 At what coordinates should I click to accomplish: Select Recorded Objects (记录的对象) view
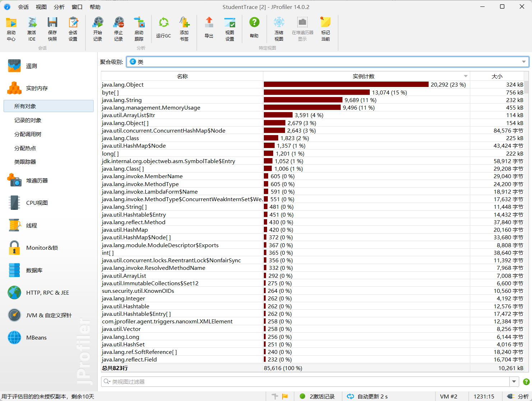pyautogui.click(x=28, y=120)
